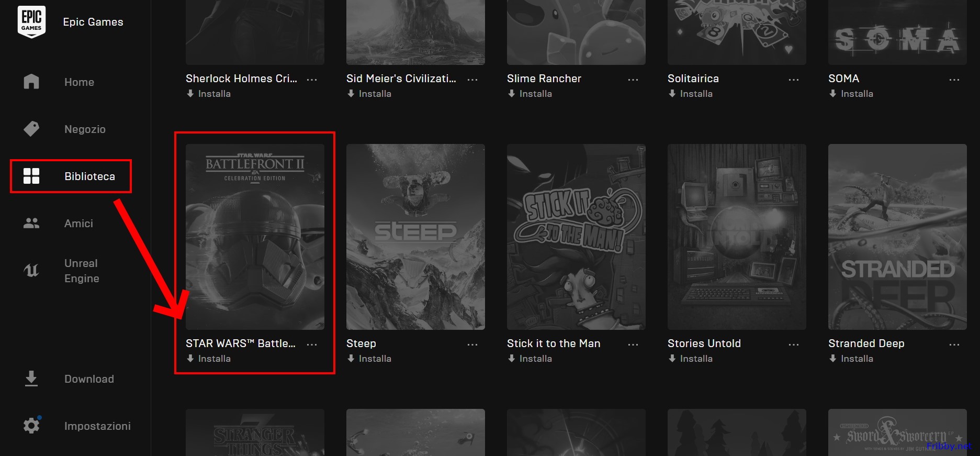The width and height of the screenshot is (980, 456).
Task: Open options menu for STAR WARS Battlefront
Action: point(312,344)
